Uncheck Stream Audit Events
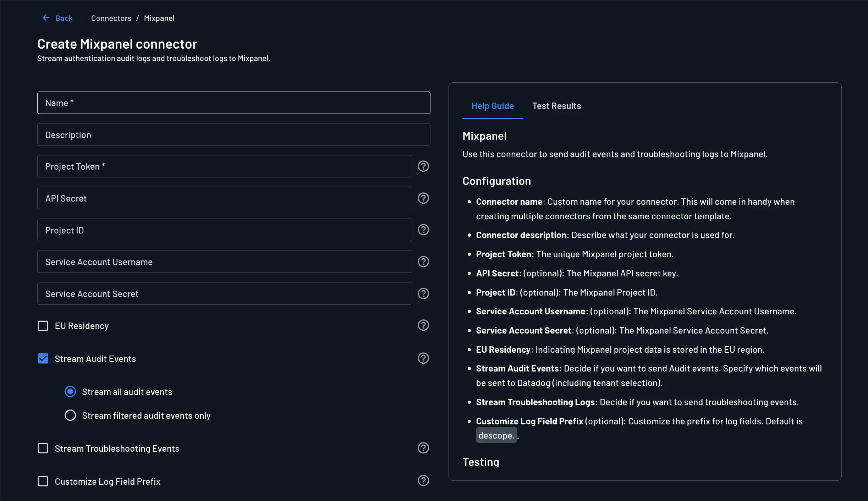The width and height of the screenshot is (868, 501). (43, 359)
